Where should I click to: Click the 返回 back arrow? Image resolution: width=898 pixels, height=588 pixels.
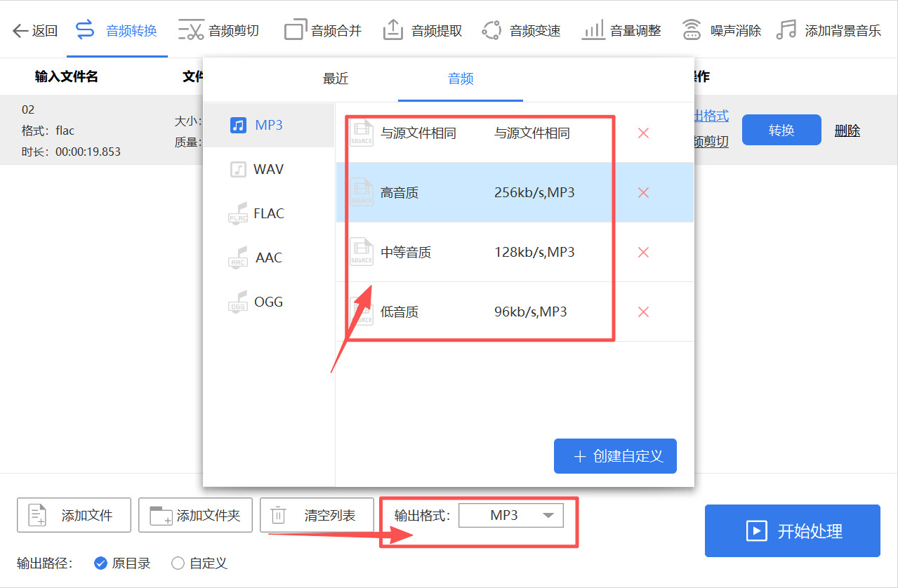coord(33,29)
